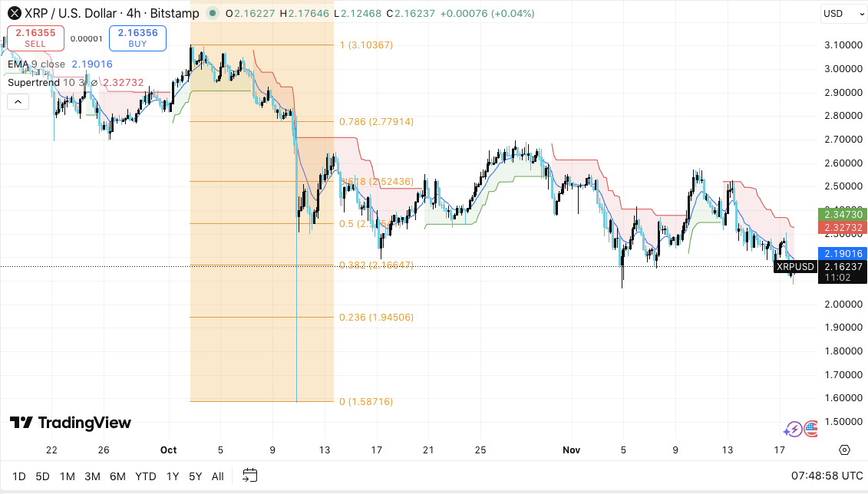
Task: Click the green market status dot
Action: (x=210, y=13)
